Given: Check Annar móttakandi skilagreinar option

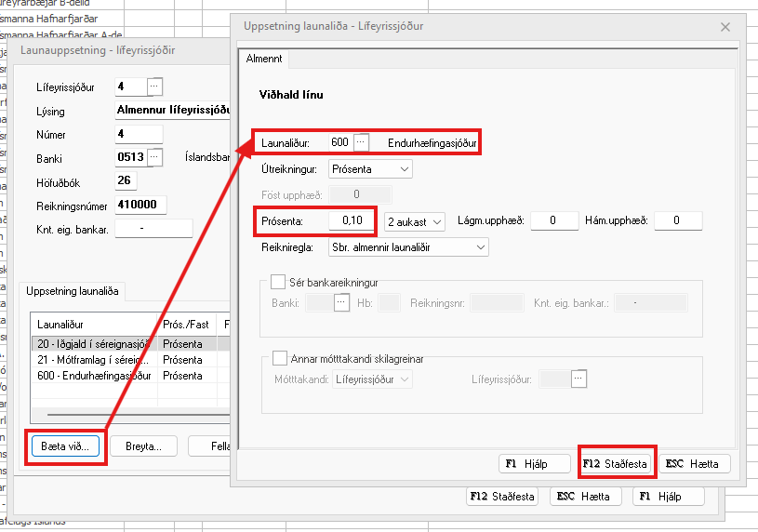Looking at the screenshot, I should pos(277,358).
